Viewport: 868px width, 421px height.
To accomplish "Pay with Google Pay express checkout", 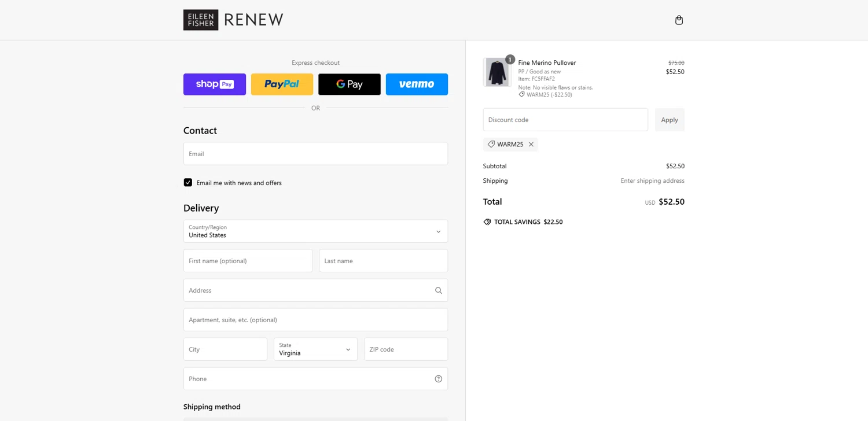I will pyautogui.click(x=350, y=84).
